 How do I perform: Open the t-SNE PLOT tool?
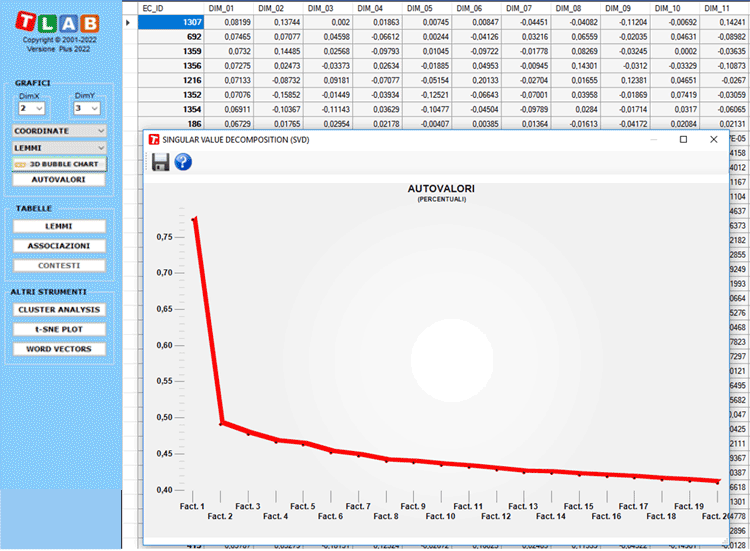coord(59,330)
